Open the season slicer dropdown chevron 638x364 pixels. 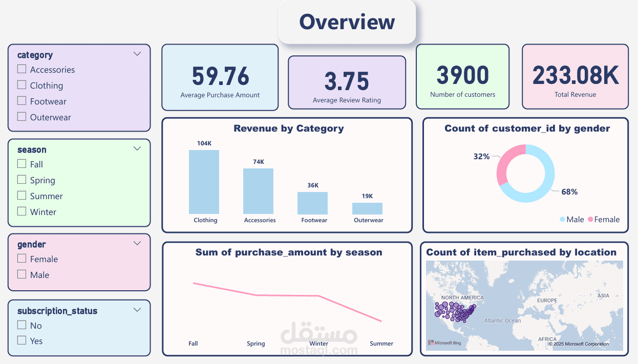tap(137, 148)
